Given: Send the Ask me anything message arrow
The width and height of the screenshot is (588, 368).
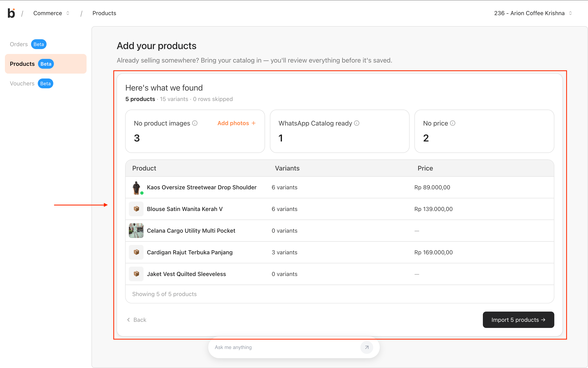Looking at the screenshot, I should (x=367, y=347).
